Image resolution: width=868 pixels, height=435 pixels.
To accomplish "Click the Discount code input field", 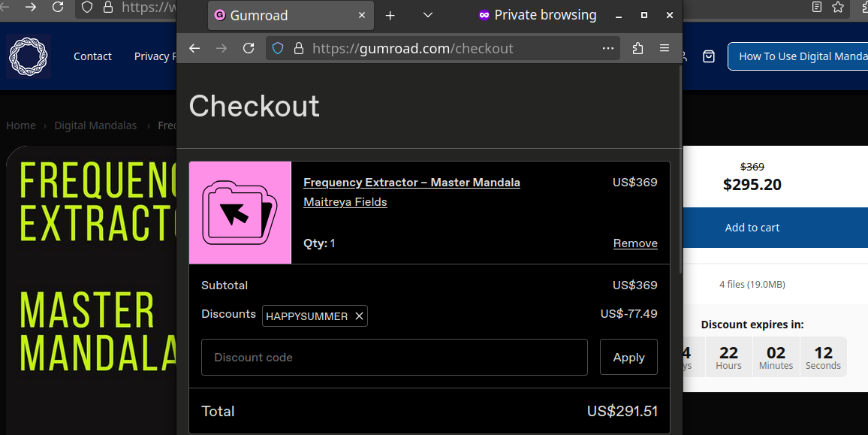I will pyautogui.click(x=394, y=358).
